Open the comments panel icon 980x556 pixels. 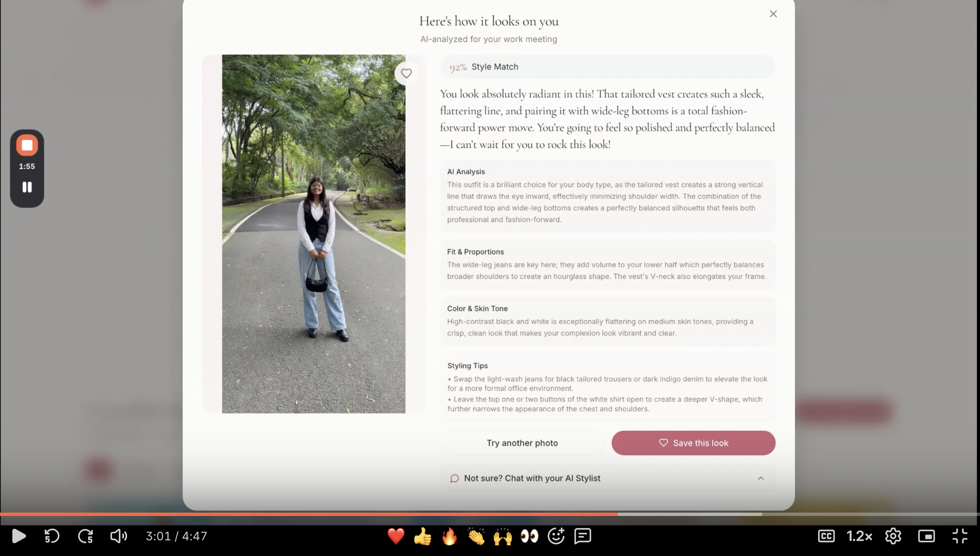click(583, 536)
